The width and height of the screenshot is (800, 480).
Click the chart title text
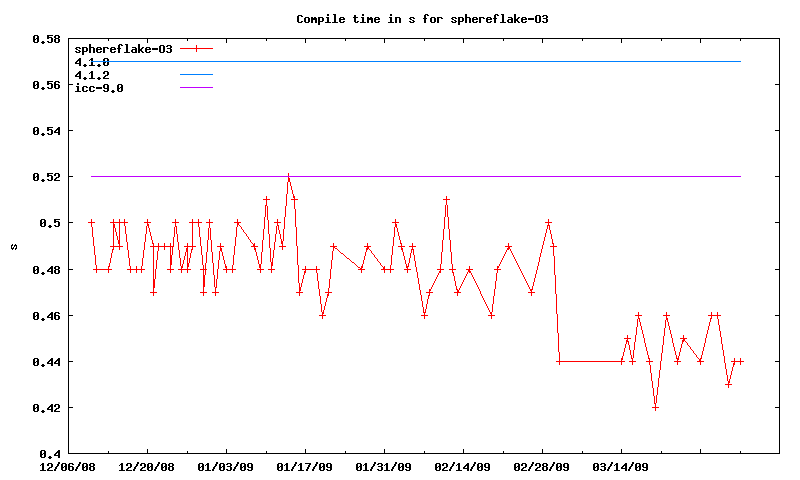(x=422, y=19)
